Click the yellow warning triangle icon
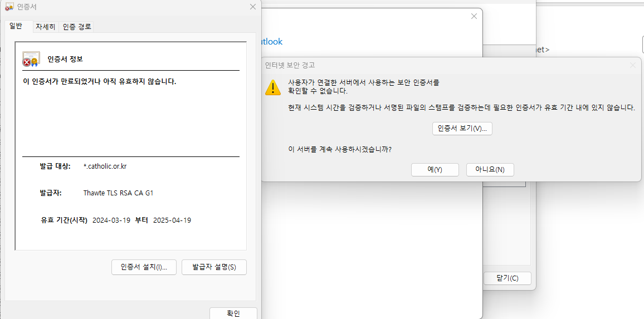 273,87
